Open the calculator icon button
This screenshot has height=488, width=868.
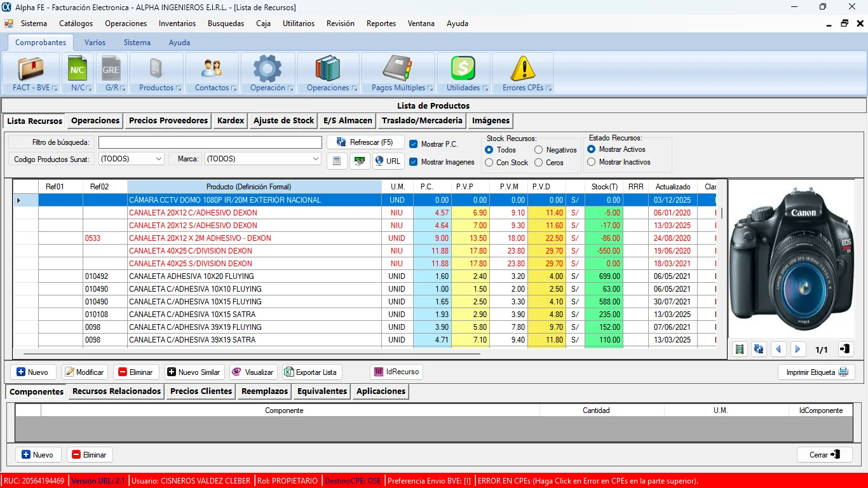tap(337, 161)
